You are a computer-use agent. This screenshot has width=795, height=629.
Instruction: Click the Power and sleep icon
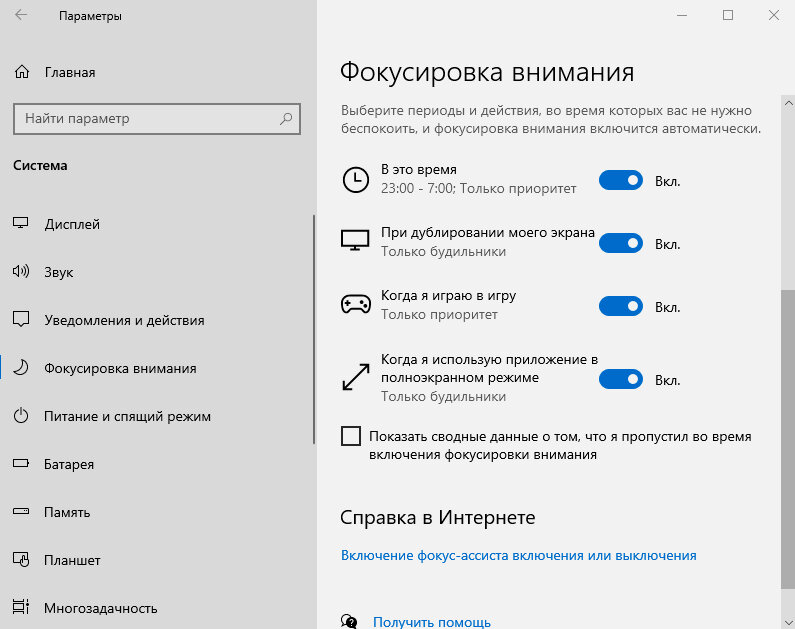point(21,416)
